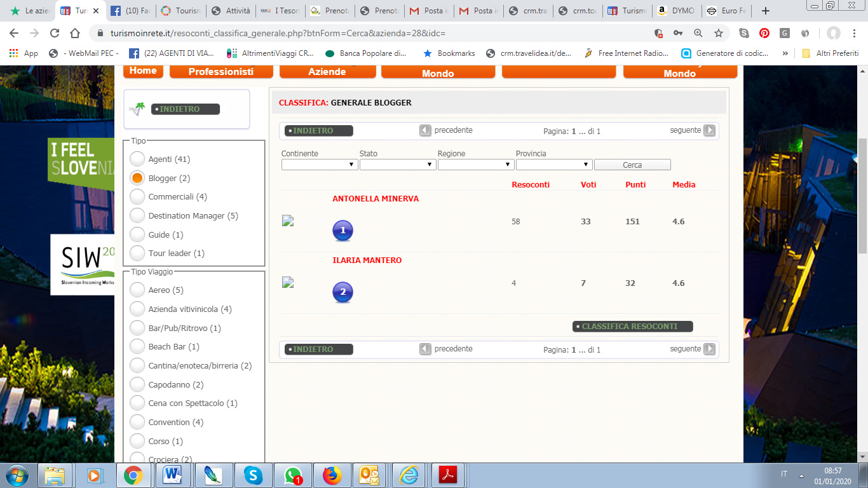Open WhatsApp from the taskbar
This screenshot has width=868, height=488.
(293, 475)
